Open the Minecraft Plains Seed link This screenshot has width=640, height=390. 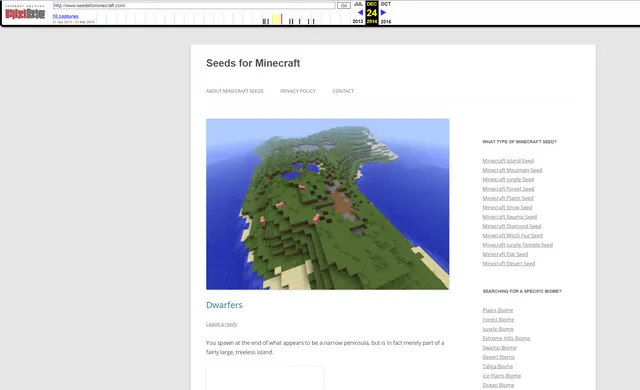(508, 198)
